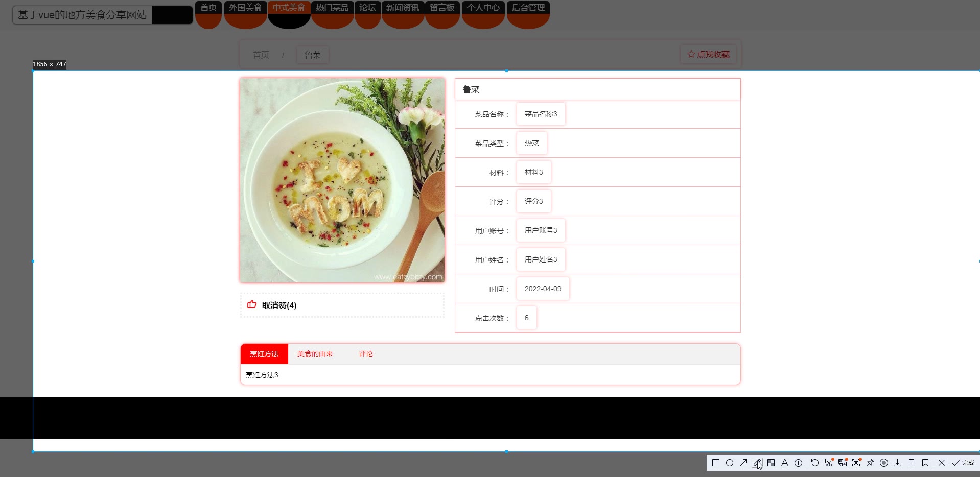Run OCR text recognition on selection
Viewport: 980px width, 477px height.
(x=856, y=463)
